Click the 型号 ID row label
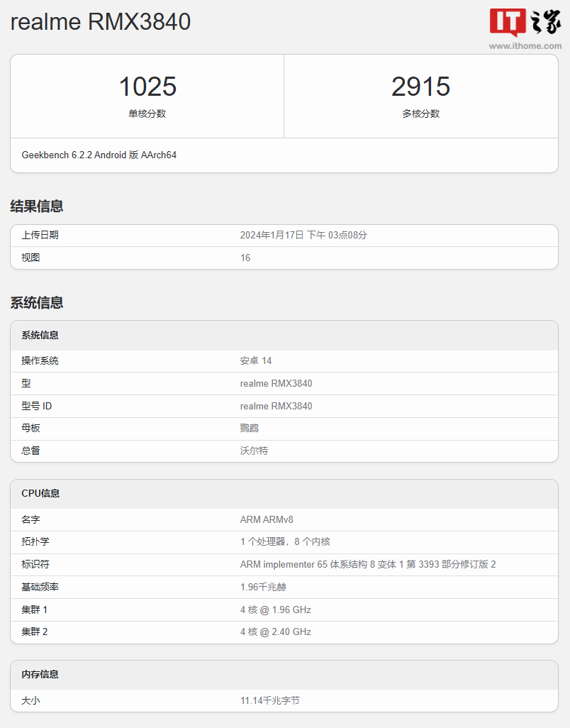This screenshot has width=570, height=728. coord(37,407)
